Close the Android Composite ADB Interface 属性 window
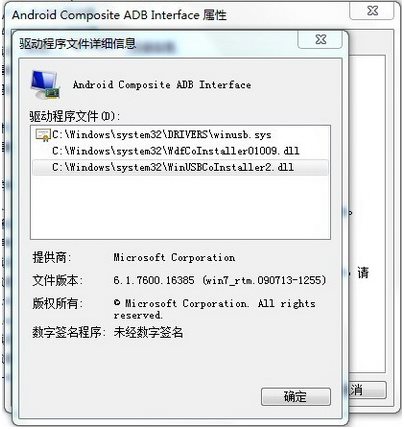The width and height of the screenshot is (405, 429). click(x=372, y=11)
